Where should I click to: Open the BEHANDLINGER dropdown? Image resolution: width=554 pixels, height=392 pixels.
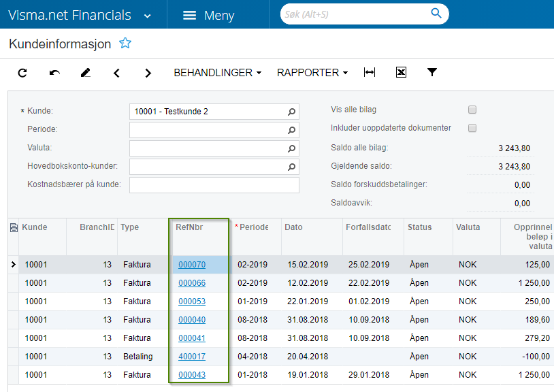coord(217,73)
